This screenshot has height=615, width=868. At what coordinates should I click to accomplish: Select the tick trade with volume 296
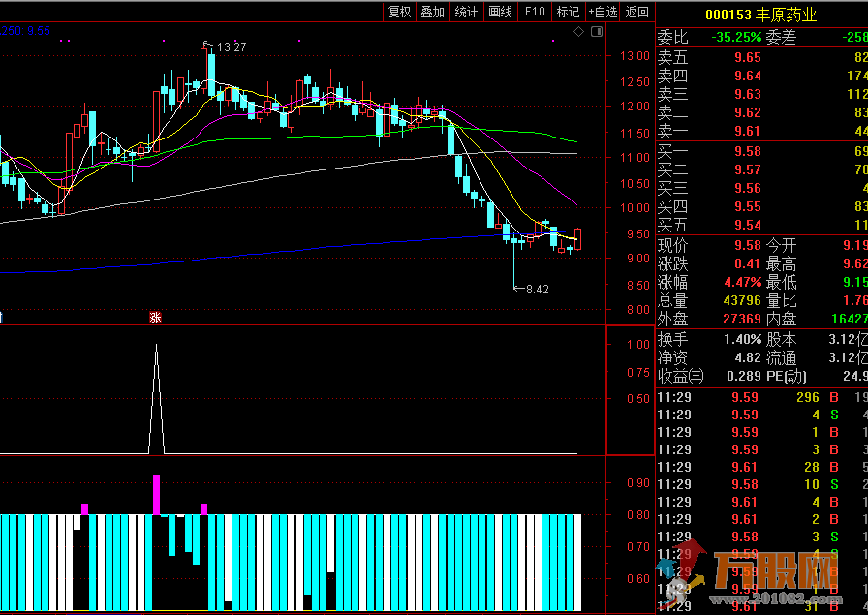808,397
